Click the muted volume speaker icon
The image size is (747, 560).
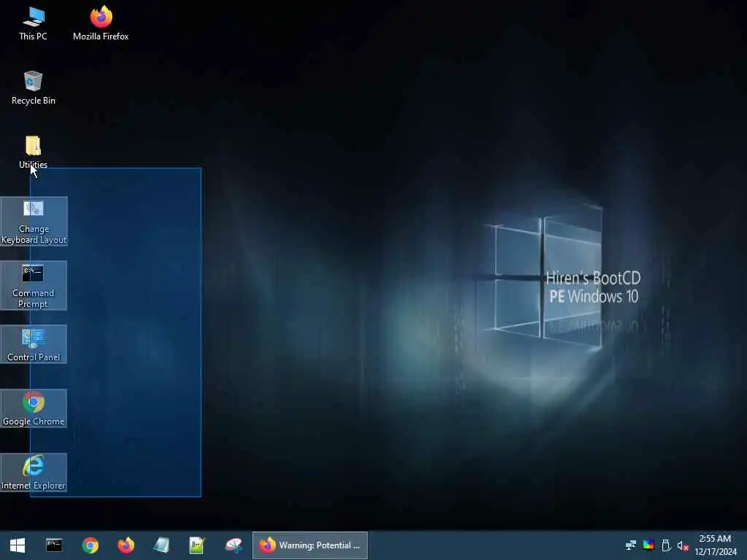pyautogui.click(x=683, y=545)
